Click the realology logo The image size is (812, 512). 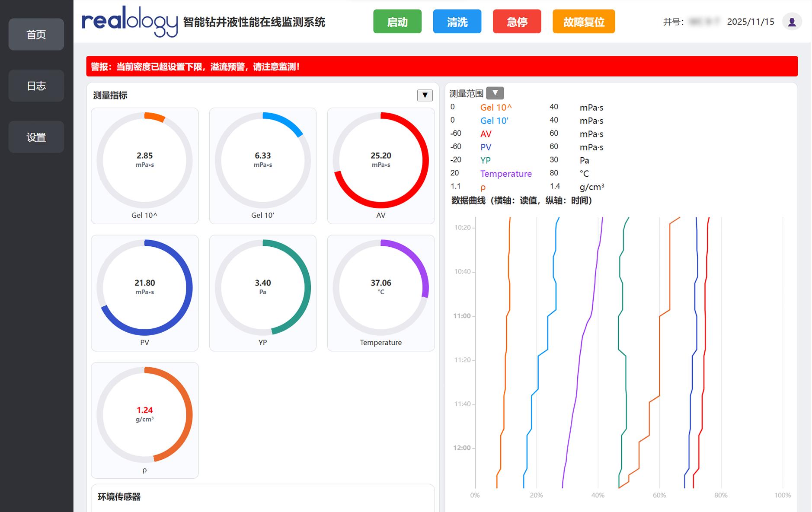click(129, 22)
